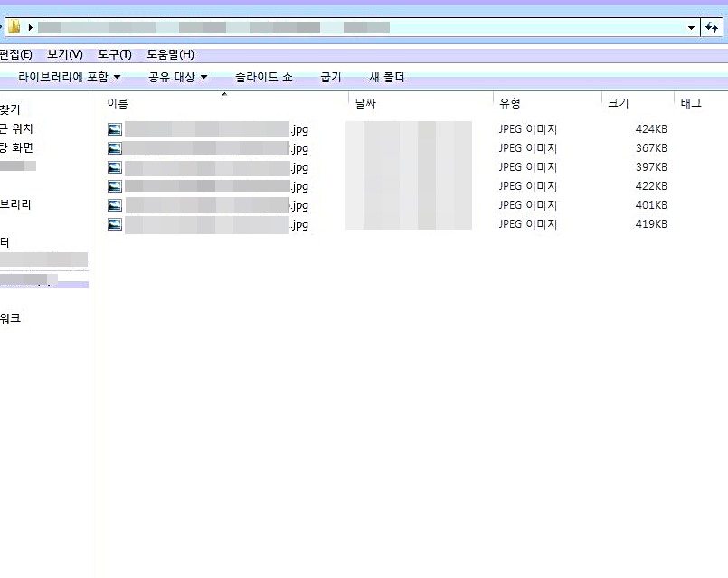Open the address bar history dropdown arrow
728x578 pixels.
[x=691, y=28]
